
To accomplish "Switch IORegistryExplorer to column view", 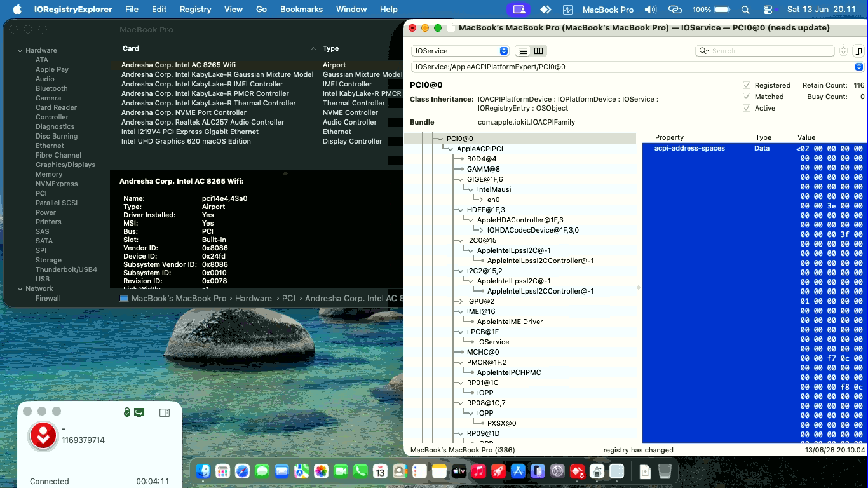I will [538, 51].
